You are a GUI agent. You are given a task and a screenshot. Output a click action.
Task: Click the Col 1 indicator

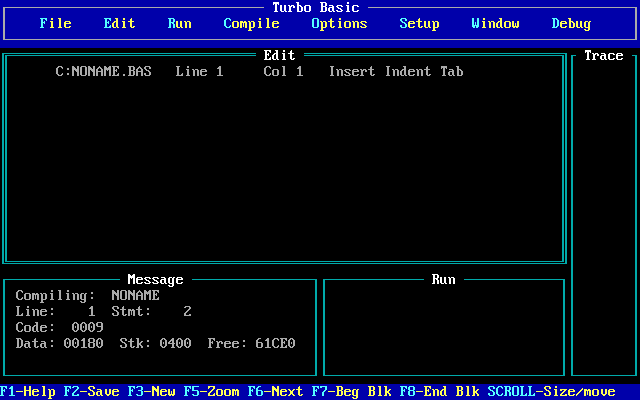[x=283, y=71]
